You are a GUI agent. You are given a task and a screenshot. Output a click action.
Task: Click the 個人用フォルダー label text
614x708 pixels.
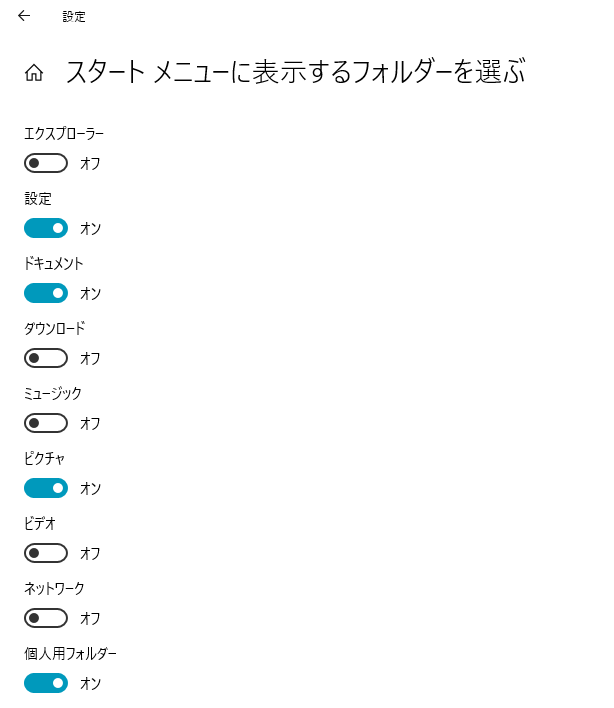click(x=70, y=653)
